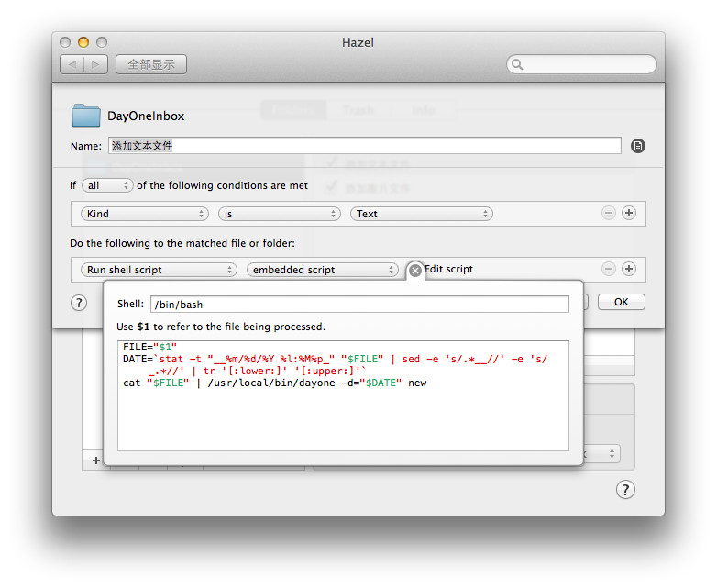Image resolution: width=717 pixels, height=588 pixels.
Task: Click the rule Name text field
Action: [x=364, y=146]
